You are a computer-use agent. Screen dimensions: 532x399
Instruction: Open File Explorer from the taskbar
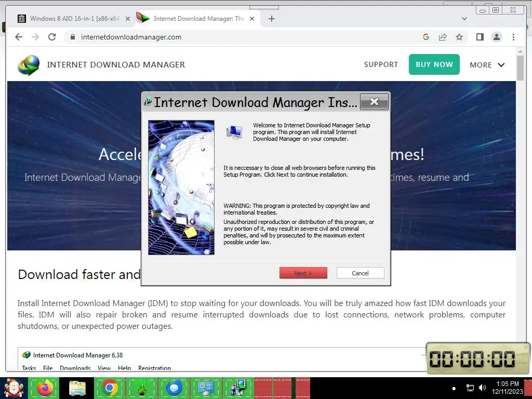pos(77,389)
